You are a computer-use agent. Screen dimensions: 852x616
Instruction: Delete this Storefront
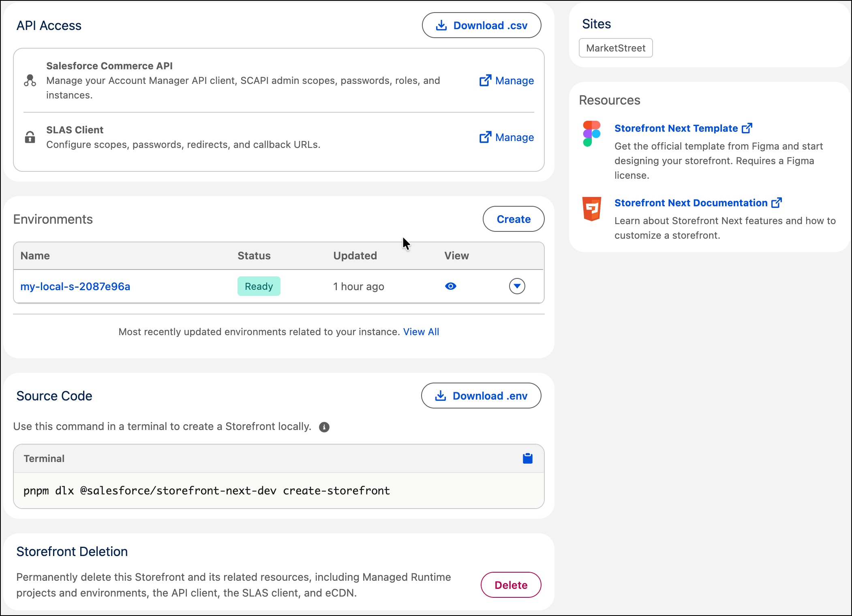click(x=511, y=585)
